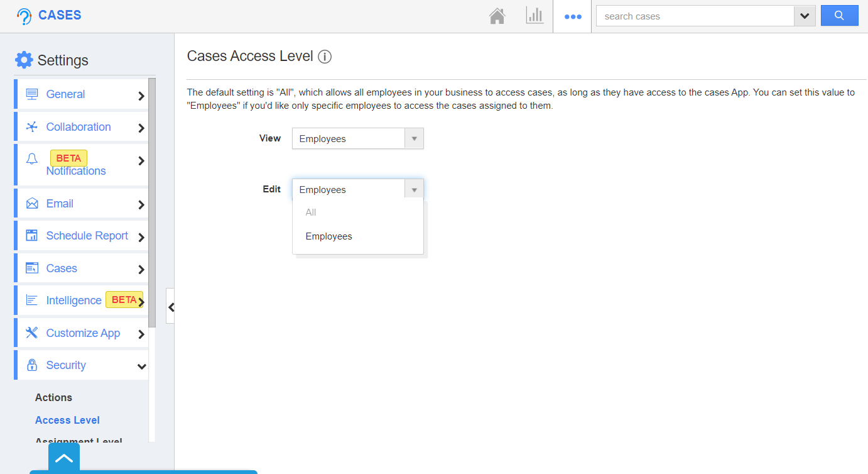Open the ellipsis more-options menu

point(572,16)
